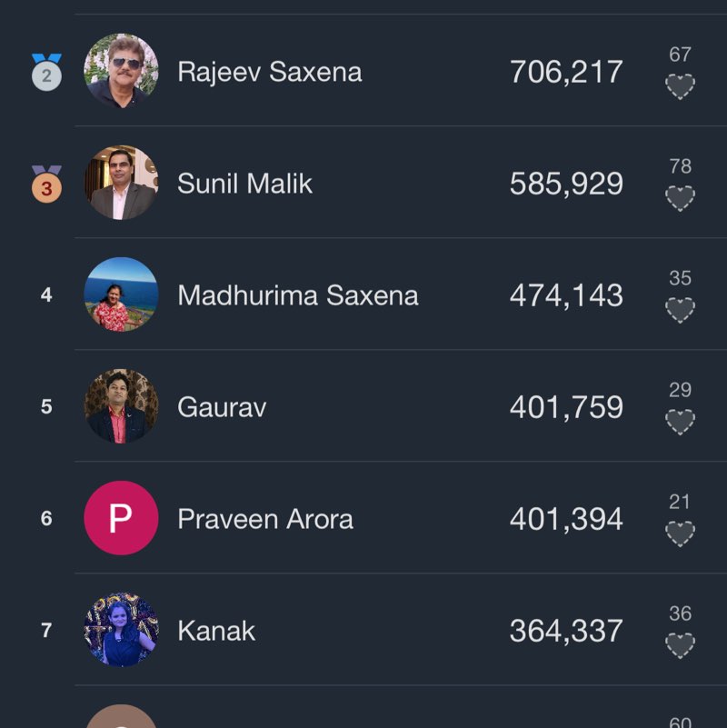
Task: Tap Sunil Malik's score 585,929
Action: click(566, 184)
